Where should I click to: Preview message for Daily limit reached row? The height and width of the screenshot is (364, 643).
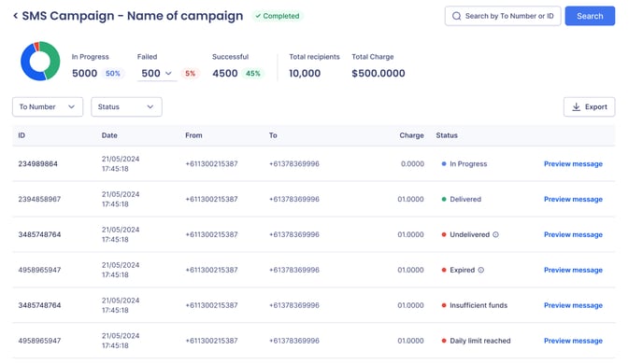573,341
